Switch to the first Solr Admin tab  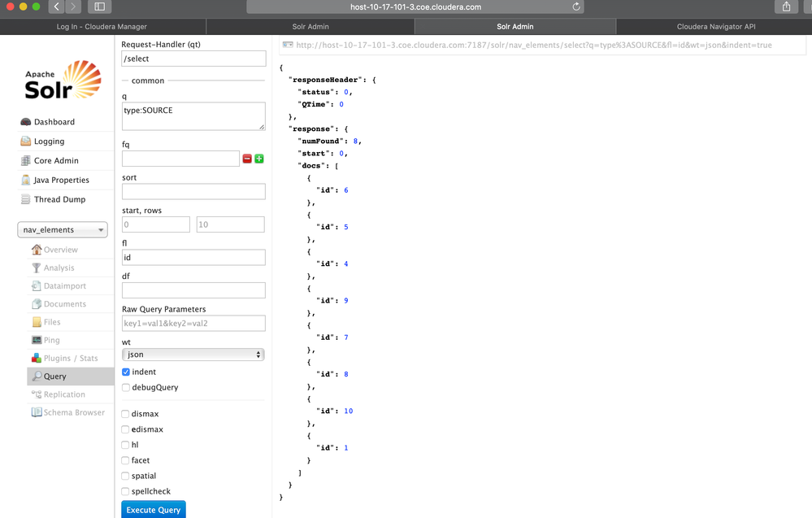tap(310, 26)
